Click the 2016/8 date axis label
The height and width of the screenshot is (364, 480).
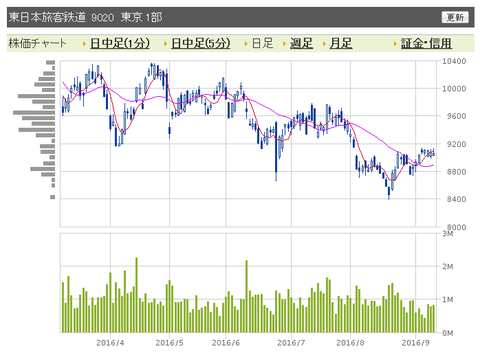[x=350, y=343]
